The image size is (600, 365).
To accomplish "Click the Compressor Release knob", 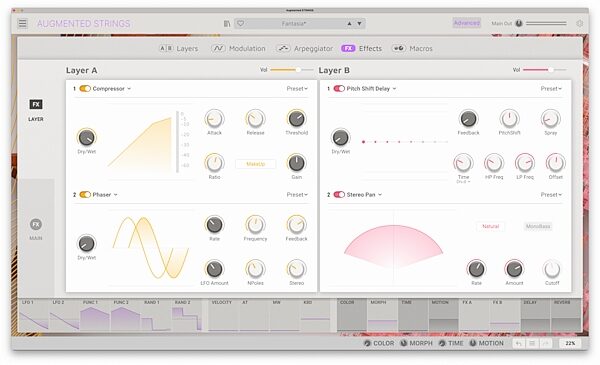I will pyautogui.click(x=255, y=119).
